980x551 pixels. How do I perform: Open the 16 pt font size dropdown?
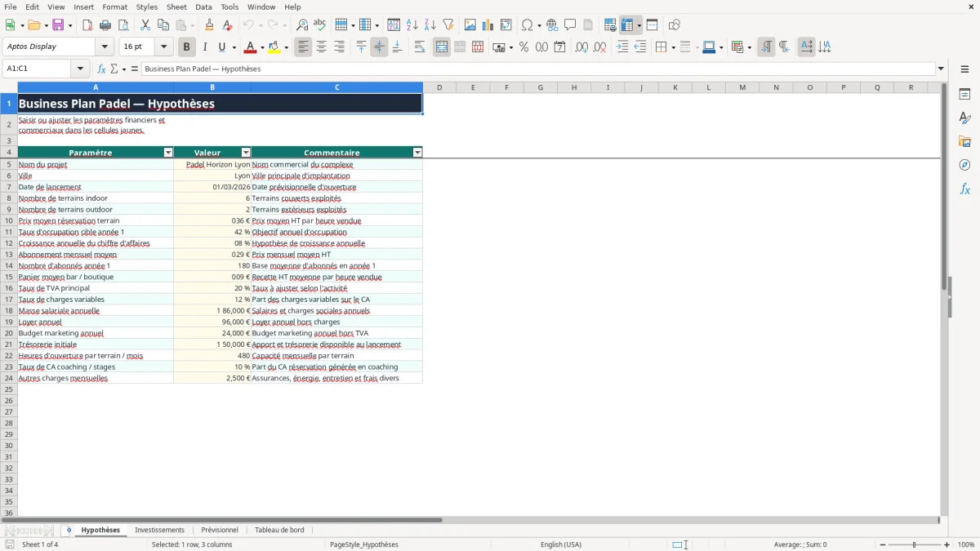click(x=163, y=47)
